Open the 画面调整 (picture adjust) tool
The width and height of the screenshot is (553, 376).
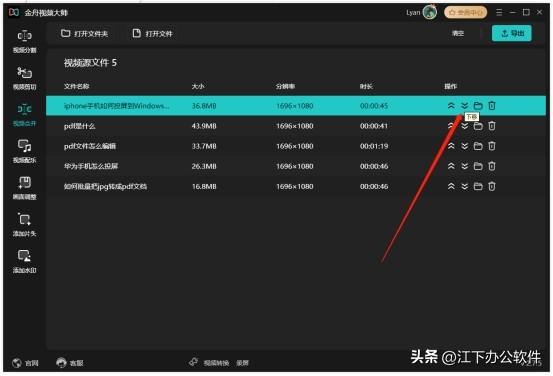pyautogui.click(x=24, y=188)
